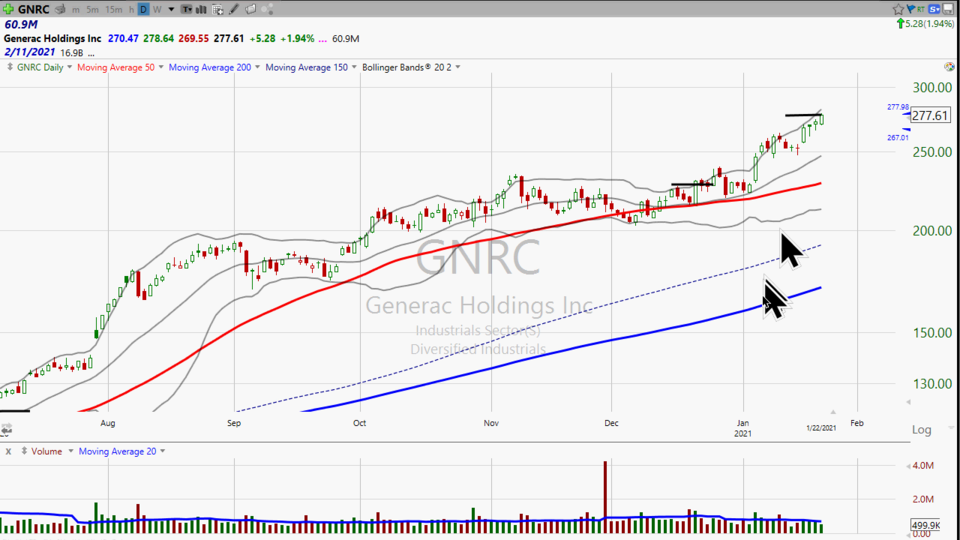The width and height of the screenshot is (960, 540).
Task: Click the 2/11/2021 date text
Action: coord(29,52)
